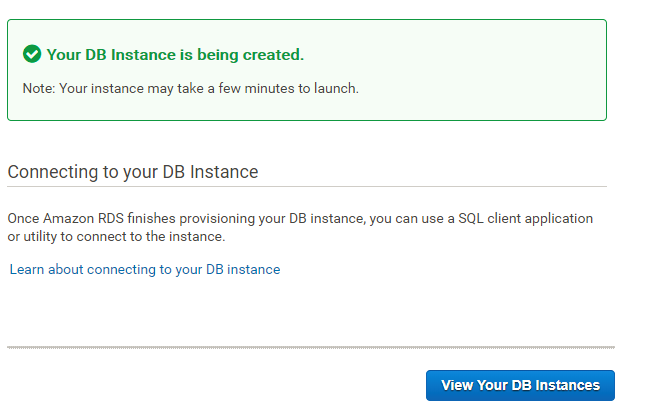This screenshot has width=651, height=420.
Task: Click the line "or utility to connect to the instance"
Action: click(116, 237)
